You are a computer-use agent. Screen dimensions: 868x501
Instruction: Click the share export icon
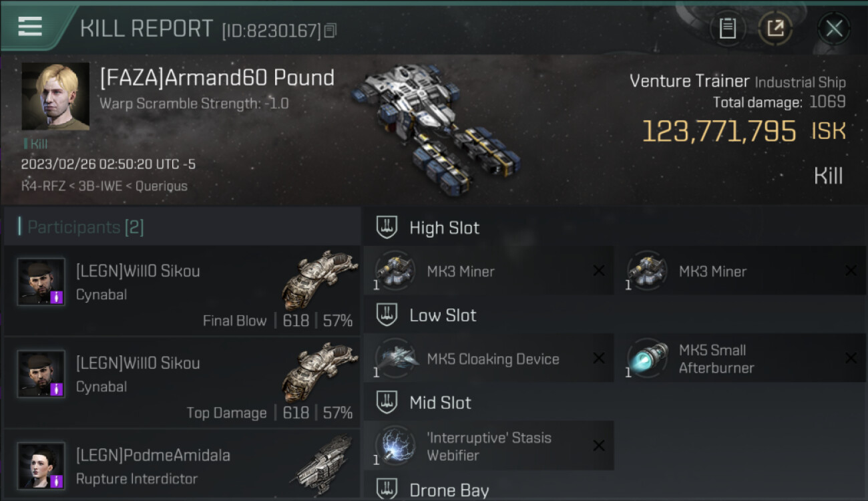coord(775,29)
